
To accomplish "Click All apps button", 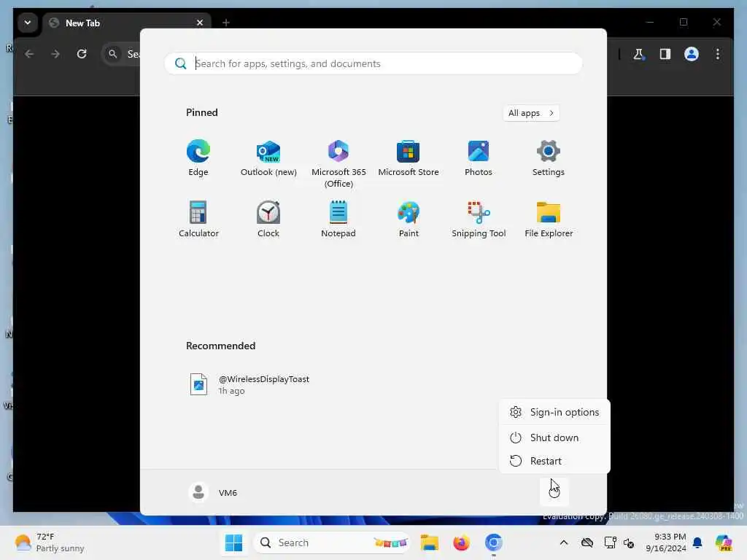I will coord(531,113).
